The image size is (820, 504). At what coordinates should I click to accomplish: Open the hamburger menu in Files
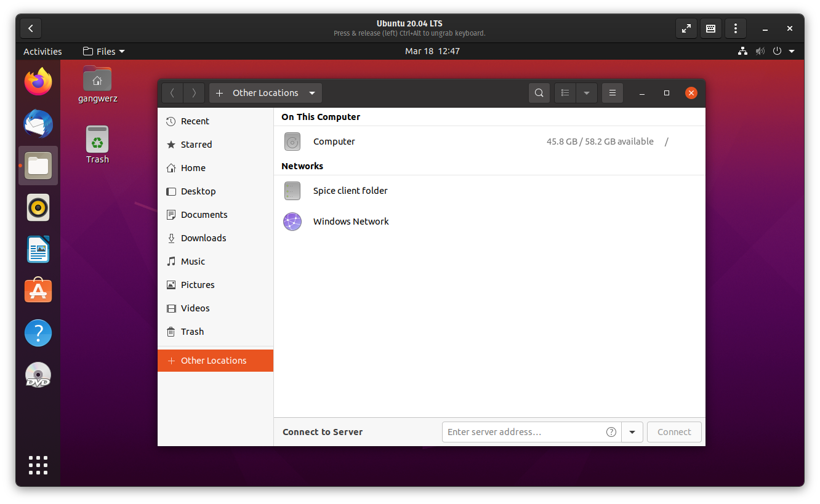612,92
